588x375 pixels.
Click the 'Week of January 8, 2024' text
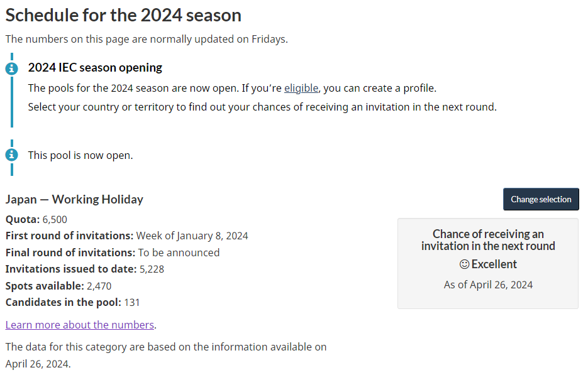tap(192, 236)
